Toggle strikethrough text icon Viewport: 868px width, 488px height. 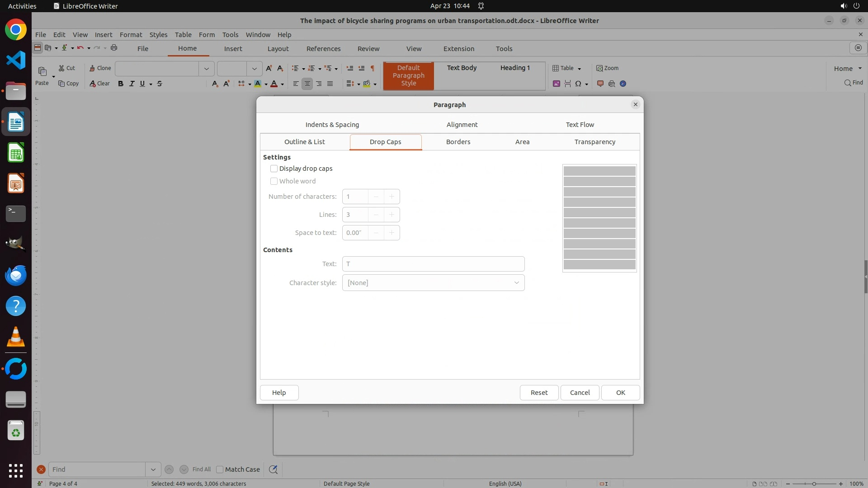tap(160, 84)
